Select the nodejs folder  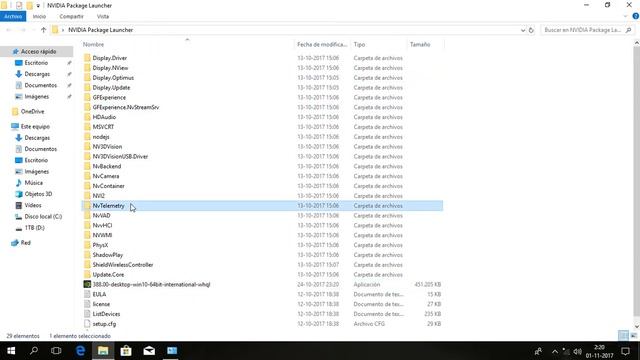point(101,137)
